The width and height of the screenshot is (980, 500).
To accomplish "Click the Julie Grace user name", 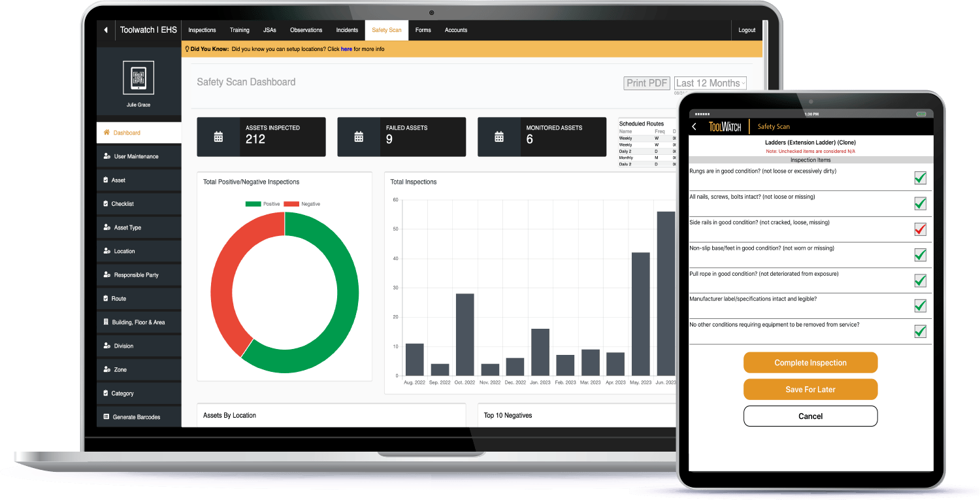I will (139, 105).
